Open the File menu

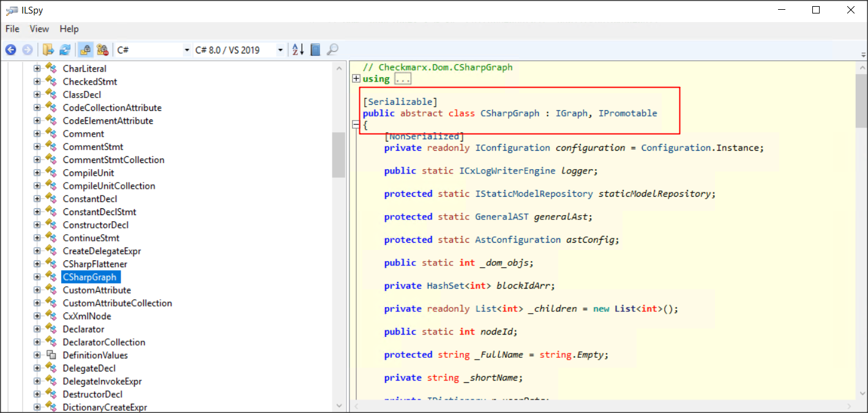12,29
